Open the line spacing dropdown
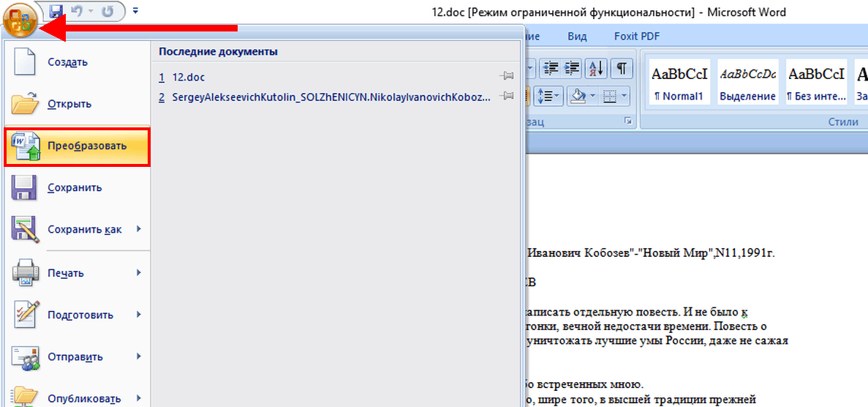Viewport: 868px width, 407px height. click(x=548, y=96)
